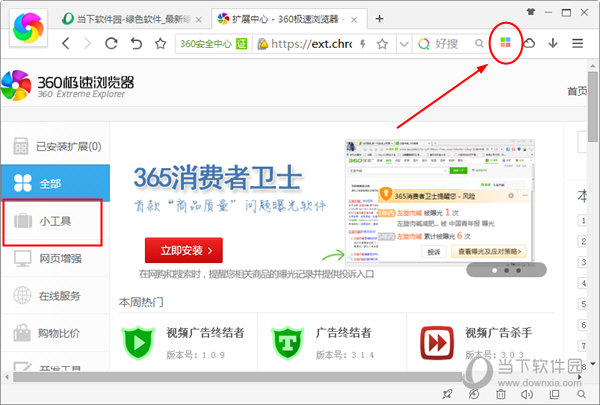Select the 小工具 category
This screenshot has height=405, width=600.
(53, 221)
